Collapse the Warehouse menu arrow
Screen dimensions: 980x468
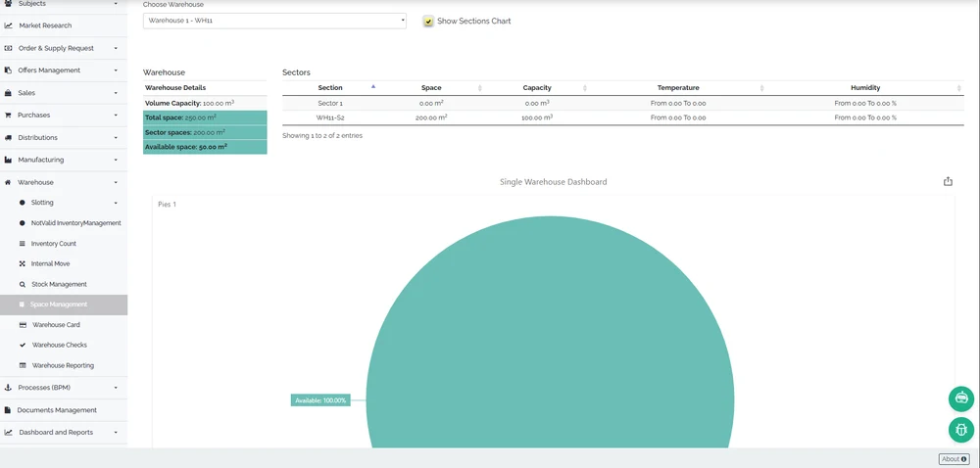click(116, 182)
